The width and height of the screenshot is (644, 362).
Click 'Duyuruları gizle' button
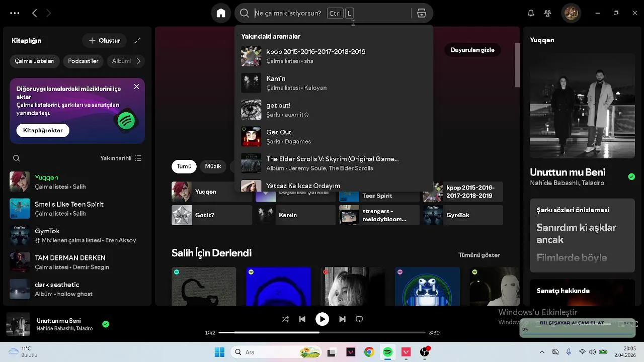point(472,50)
